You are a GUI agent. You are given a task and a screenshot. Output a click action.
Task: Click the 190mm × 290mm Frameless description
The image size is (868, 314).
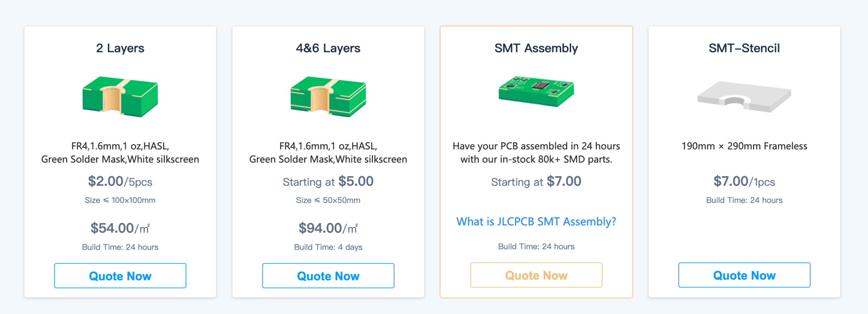744,146
